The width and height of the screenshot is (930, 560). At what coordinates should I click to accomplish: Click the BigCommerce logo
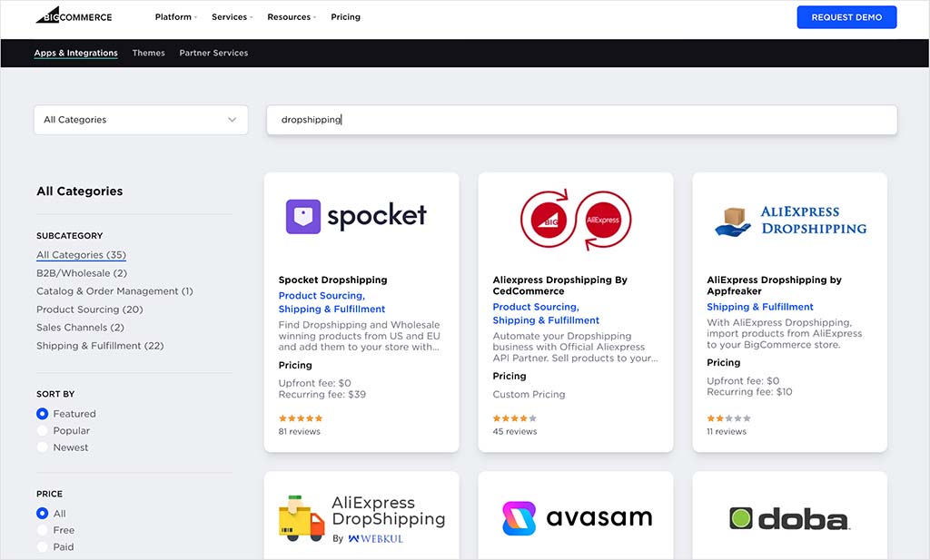click(74, 16)
